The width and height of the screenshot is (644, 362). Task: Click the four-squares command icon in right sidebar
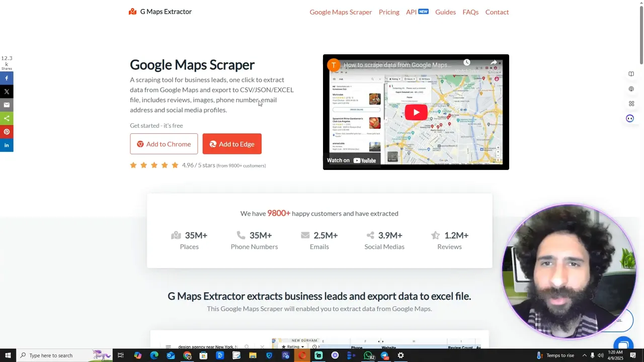click(x=631, y=104)
